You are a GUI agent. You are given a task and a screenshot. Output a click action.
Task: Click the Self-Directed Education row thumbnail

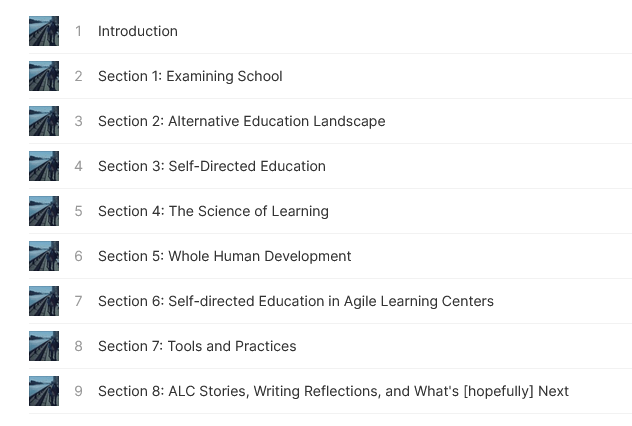pos(44,166)
